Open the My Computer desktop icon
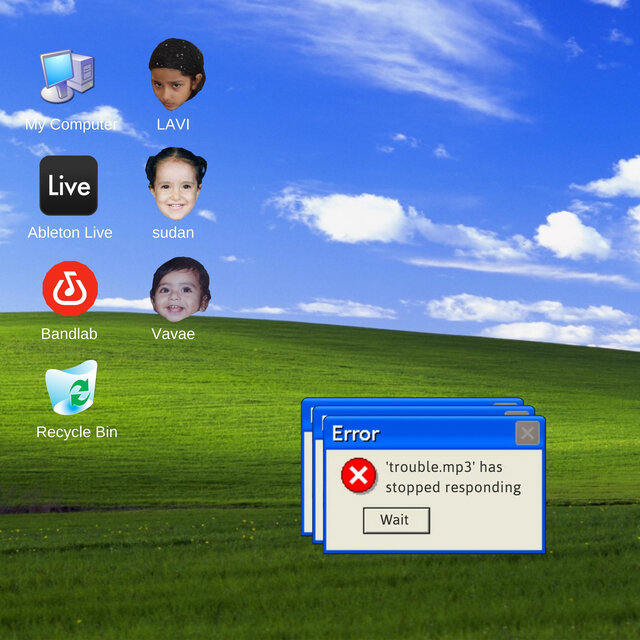This screenshot has width=640, height=640. (67, 76)
